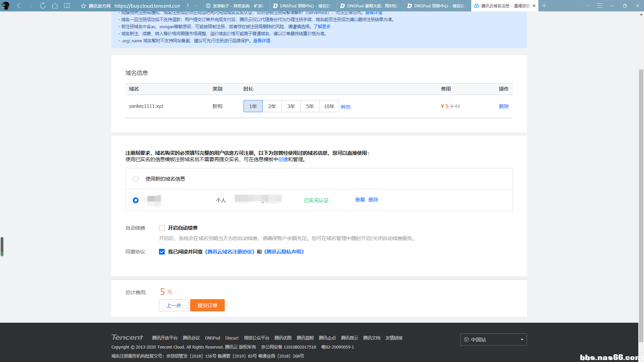
Task: Click the browser forward arrow
Action: tap(31, 6)
